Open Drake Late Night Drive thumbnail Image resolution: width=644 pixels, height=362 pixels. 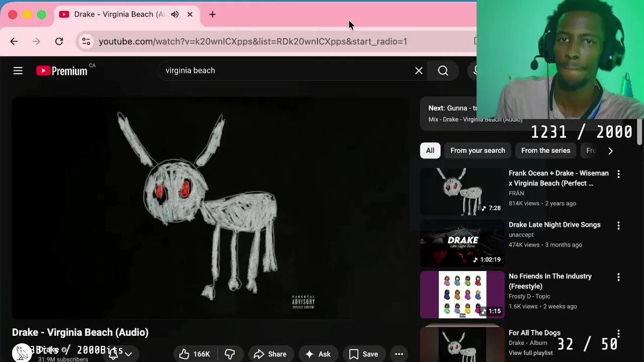(462, 243)
